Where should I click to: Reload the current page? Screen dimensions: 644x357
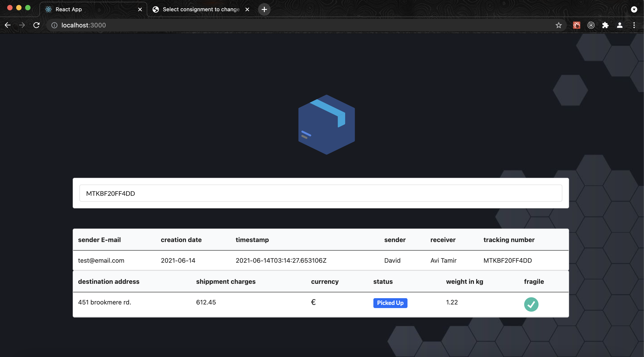point(37,25)
